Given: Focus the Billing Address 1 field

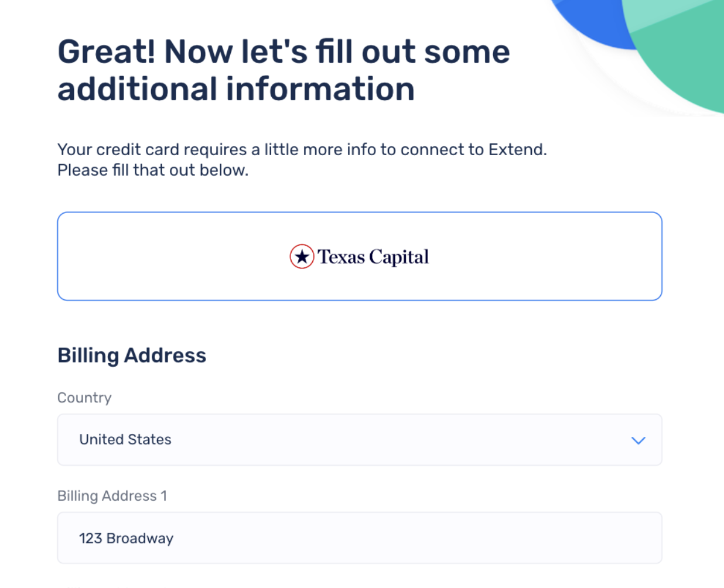Looking at the screenshot, I should click(x=360, y=538).
